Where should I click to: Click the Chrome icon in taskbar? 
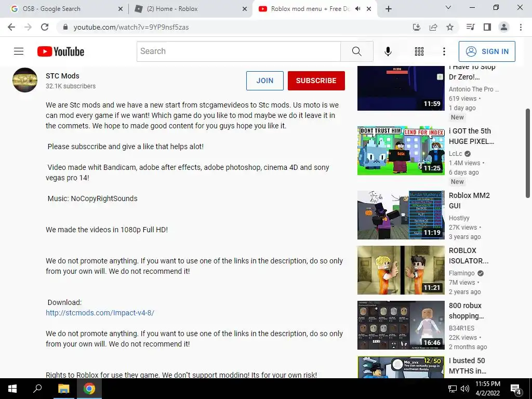coord(89,389)
